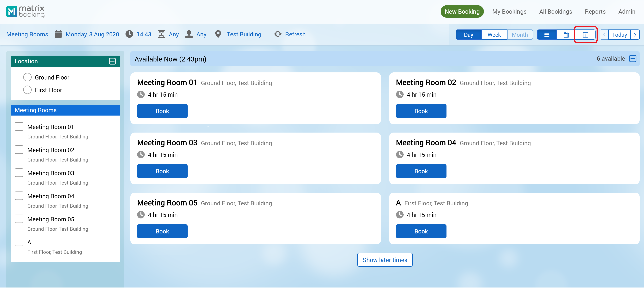
Task: Click the person attendees icon
Action: pyautogui.click(x=189, y=34)
